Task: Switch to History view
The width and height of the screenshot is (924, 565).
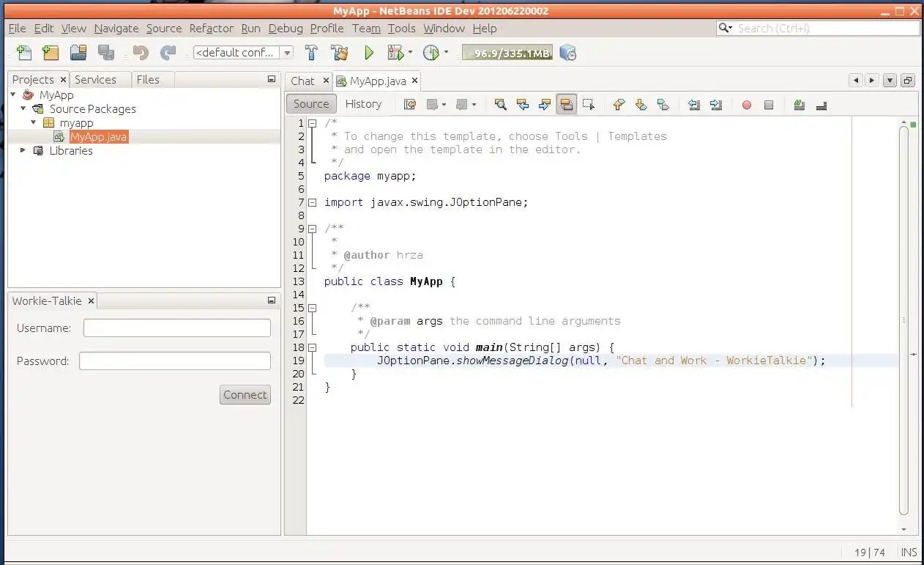Action: (363, 104)
